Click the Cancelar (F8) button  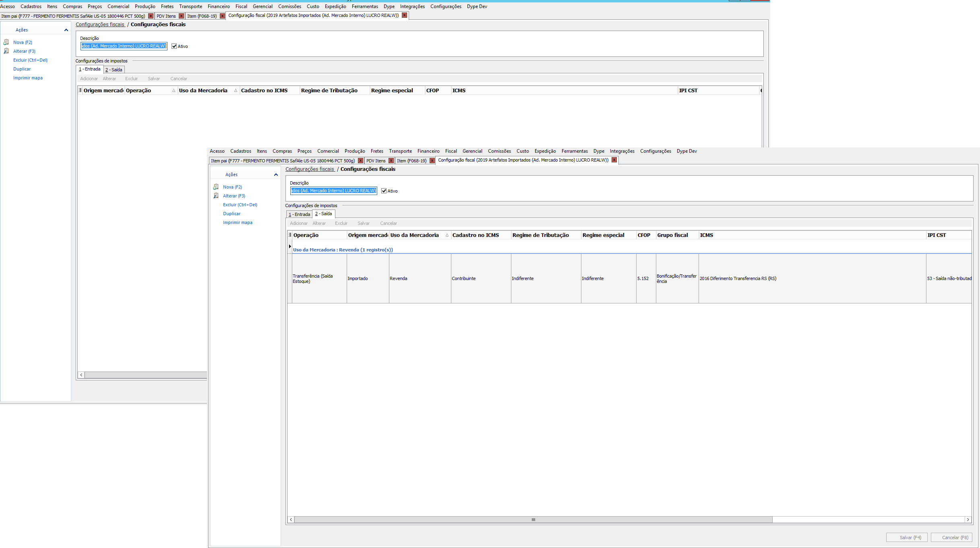pyautogui.click(x=951, y=538)
